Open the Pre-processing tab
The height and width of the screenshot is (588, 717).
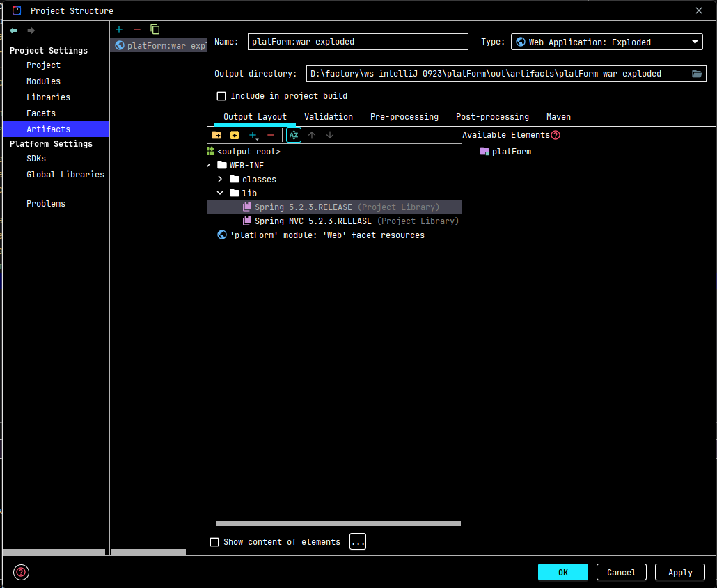(x=404, y=117)
